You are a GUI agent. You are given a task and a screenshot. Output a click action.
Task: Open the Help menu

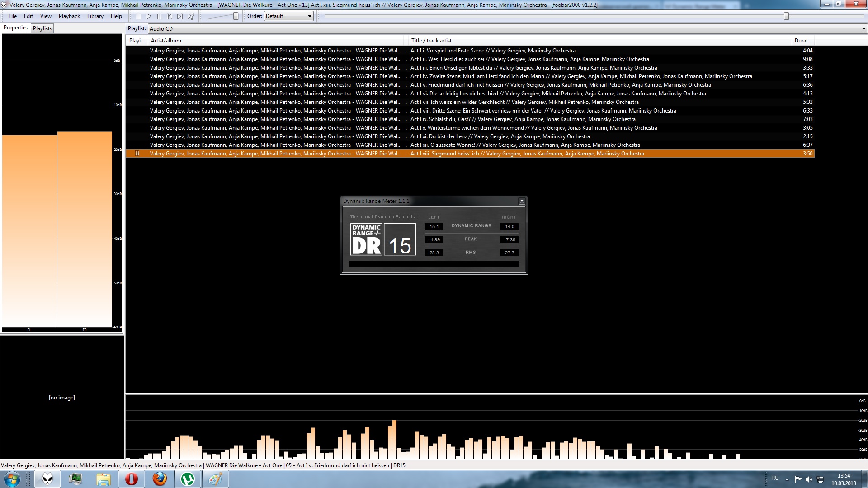116,16
